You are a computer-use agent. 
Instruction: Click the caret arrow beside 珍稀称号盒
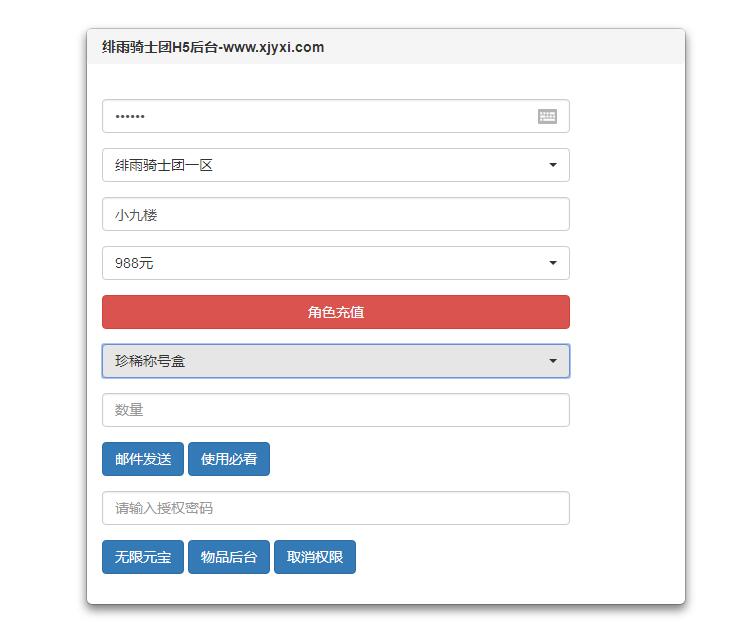pyautogui.click(x=552, y=361)
